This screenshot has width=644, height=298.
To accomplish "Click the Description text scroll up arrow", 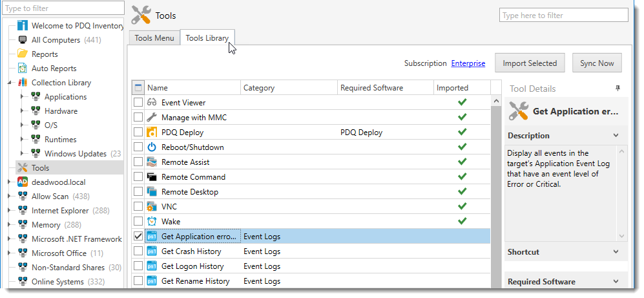I will point(621,151).
